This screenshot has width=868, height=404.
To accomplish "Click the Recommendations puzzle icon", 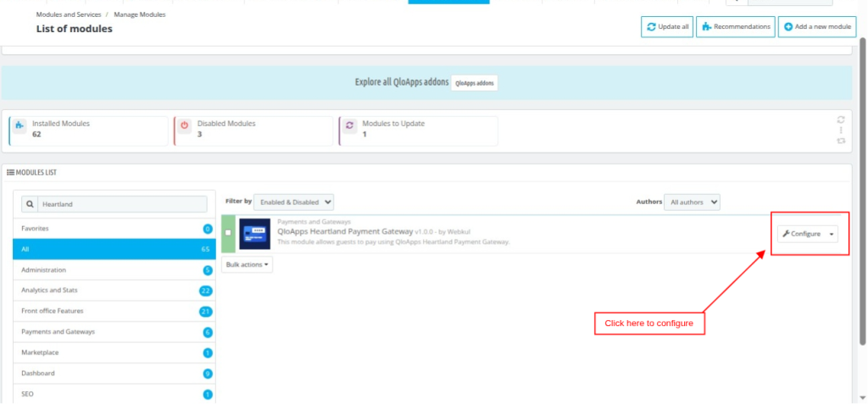I will point(707,26).
